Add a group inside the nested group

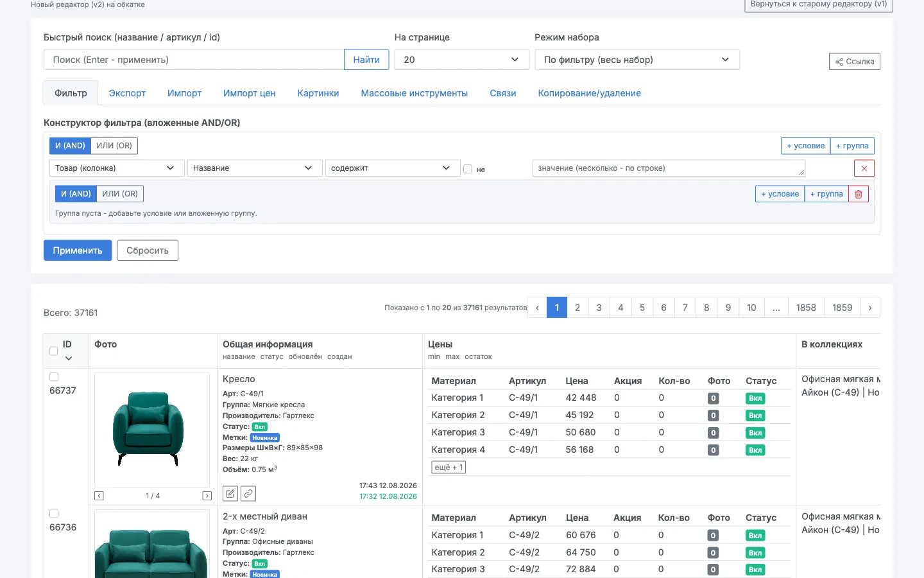click(x=826, y=194)
